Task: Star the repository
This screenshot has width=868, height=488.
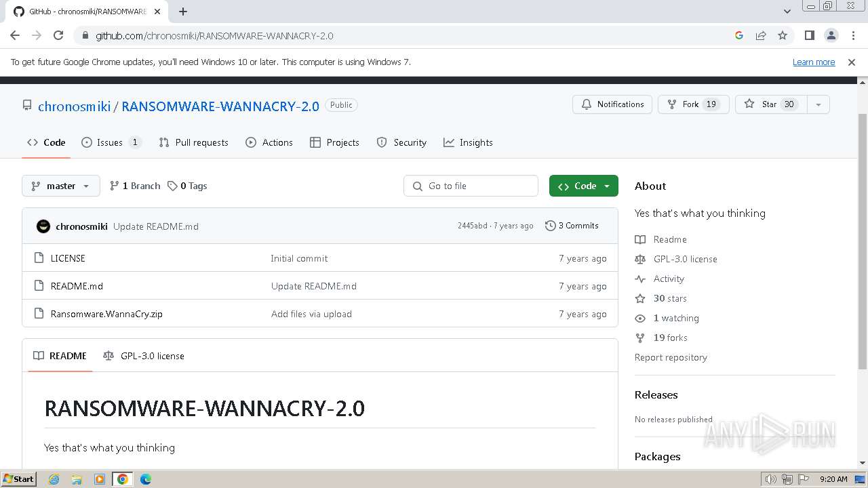Action: tap(770, 104)
